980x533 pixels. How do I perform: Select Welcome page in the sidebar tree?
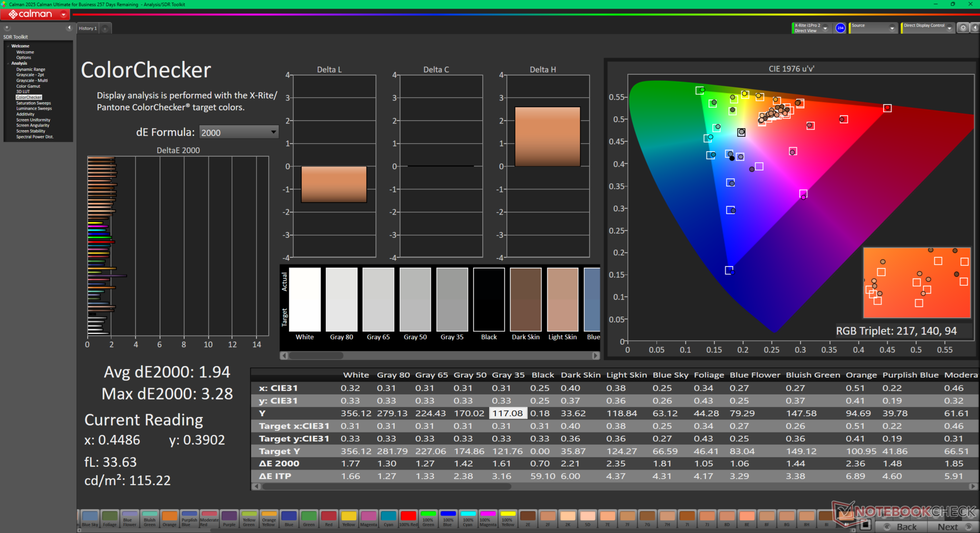pos(25,52)
